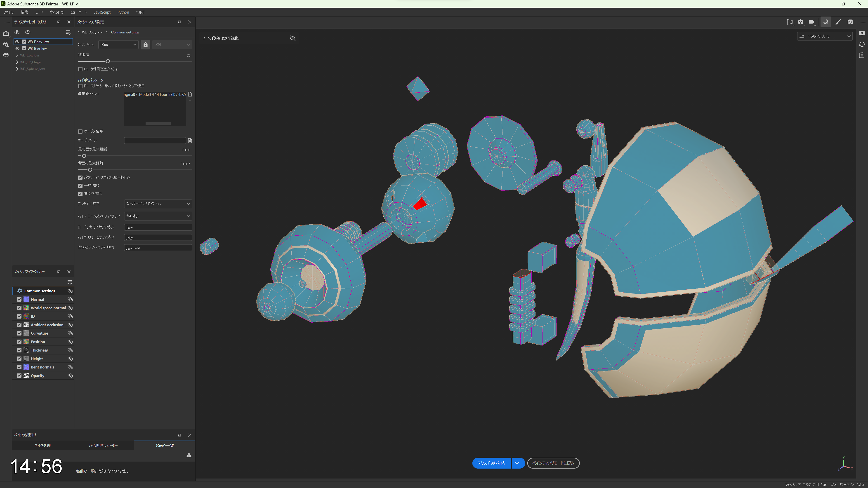Toggle bake visualization hidden-eye icon
This screenshot has height=488, width=868.
tap(292, 38)
